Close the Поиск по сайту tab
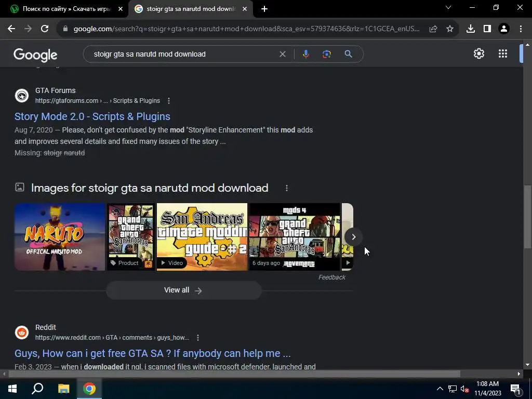The height and width of the screenshot is (399, 532). [x=121, y=9]
